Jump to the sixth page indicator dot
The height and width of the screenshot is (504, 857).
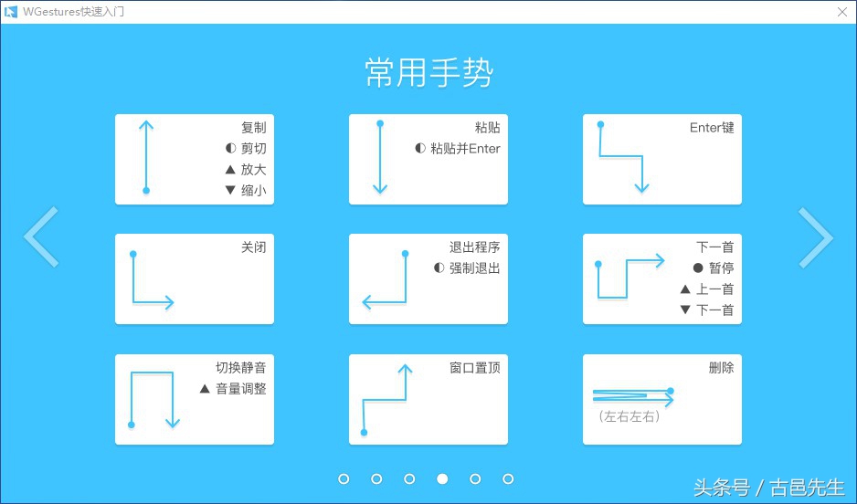click(x=508, y=478)
